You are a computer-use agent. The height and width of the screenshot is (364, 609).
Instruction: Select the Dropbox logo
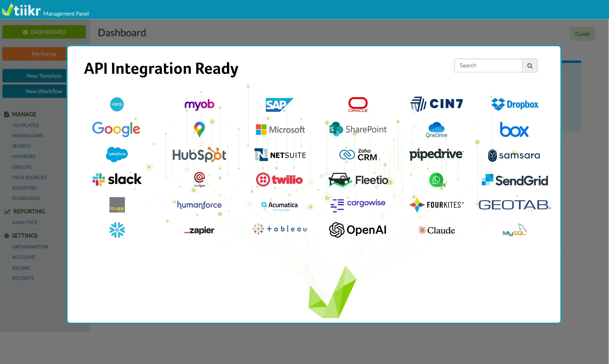[515, 104]
